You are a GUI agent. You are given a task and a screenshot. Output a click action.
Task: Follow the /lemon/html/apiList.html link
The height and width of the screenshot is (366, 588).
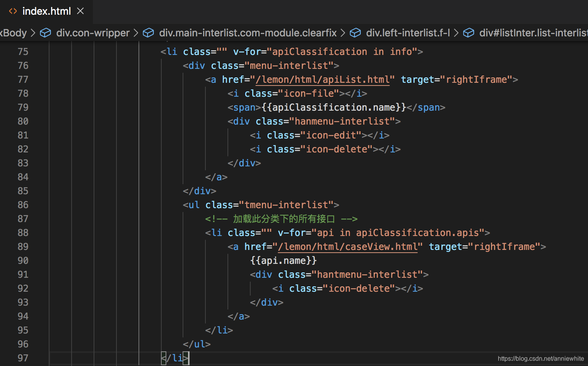pos(322,80)
